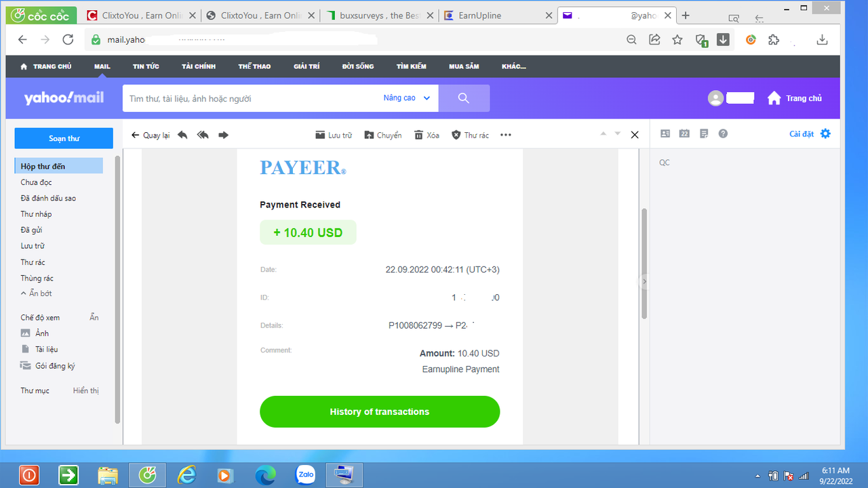Open the account profile avatar
This screenshot has width=868, height=488.
pyautogui.click(x=715, y=98)
